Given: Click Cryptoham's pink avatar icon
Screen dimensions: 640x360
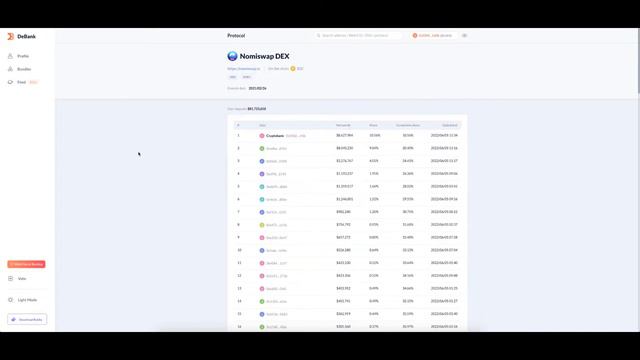Looking at the screenshot, I should click(x=262, y=136).
